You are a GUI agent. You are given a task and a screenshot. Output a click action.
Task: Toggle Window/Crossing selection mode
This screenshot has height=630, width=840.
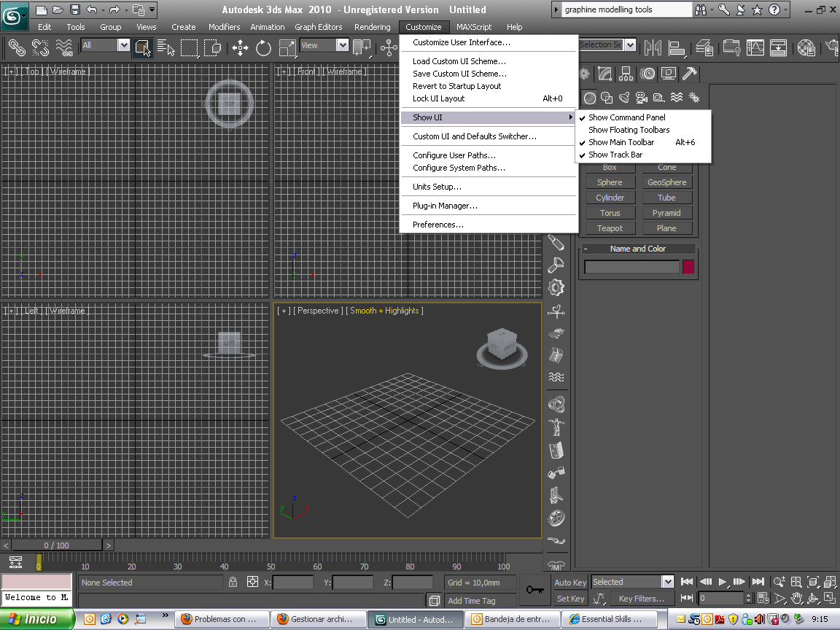click(x=213, y=48)
